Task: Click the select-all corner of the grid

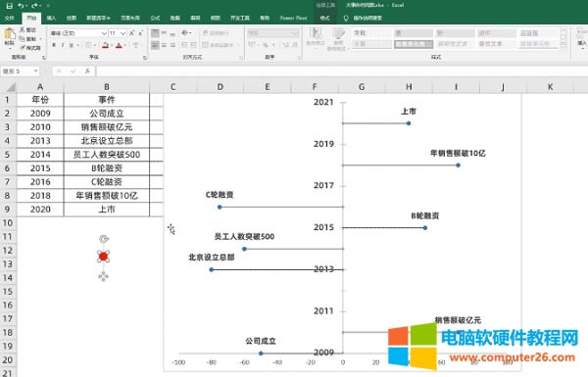Action: click(11, 87)
